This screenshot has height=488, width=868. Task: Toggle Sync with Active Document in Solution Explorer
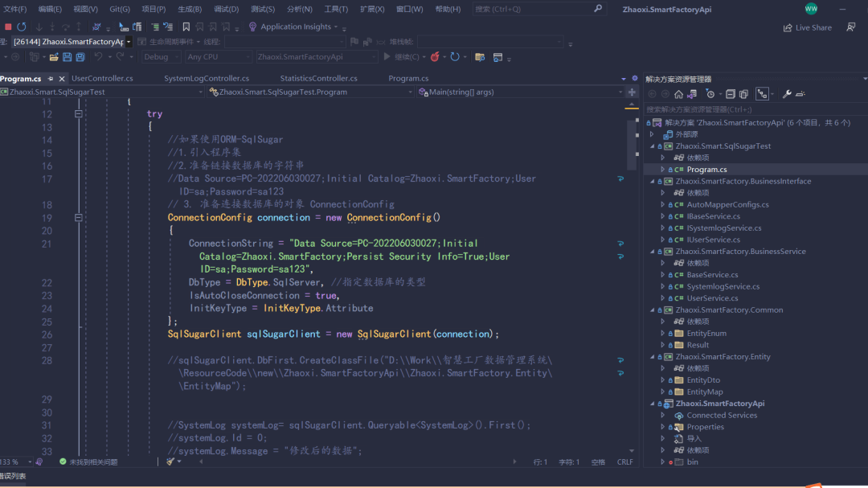pos(762,94)
